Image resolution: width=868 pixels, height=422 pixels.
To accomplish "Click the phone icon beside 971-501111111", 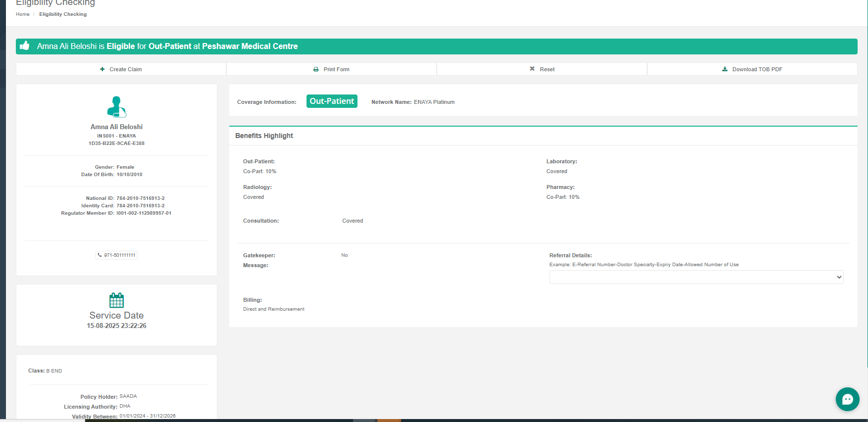I will (x=100, y=255).
